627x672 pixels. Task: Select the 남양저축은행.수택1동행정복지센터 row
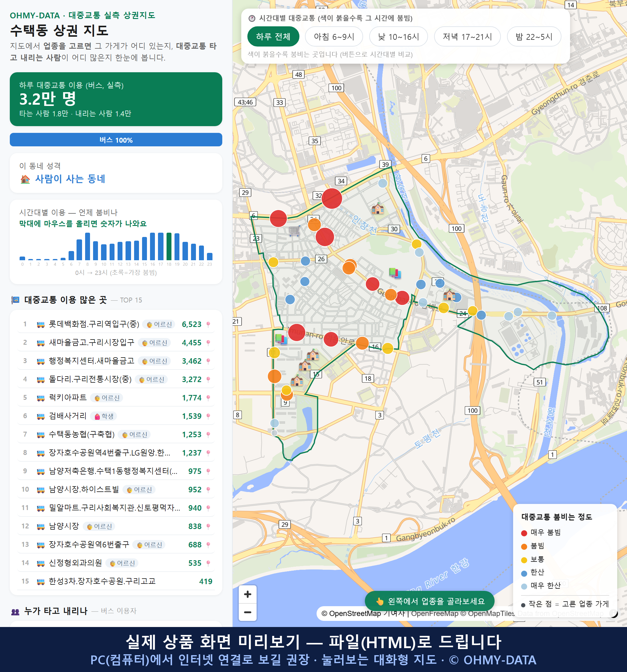116,471
